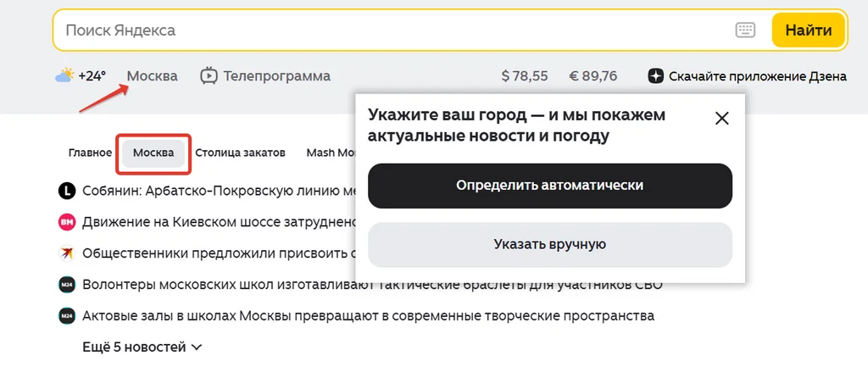Click the weather cloud icon showing +24°
Viewport: 868px width, 367px height.
coord(64,75)
